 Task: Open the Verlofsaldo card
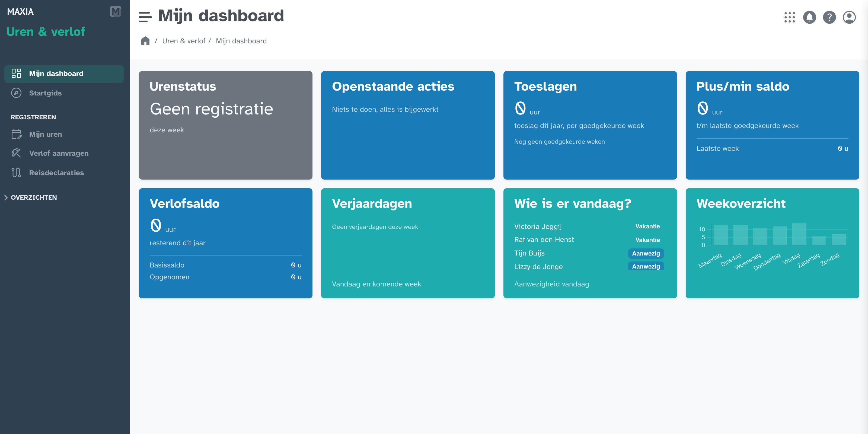point(225,243)
